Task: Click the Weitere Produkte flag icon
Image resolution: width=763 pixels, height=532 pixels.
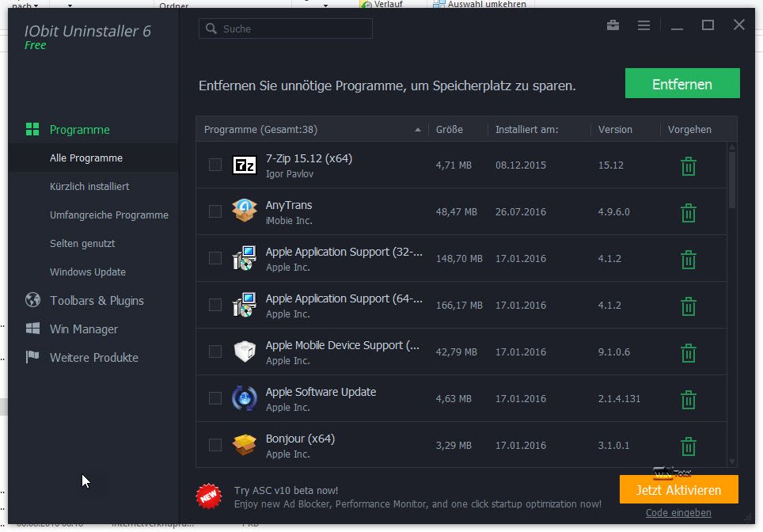Action: tap(32, 357)
